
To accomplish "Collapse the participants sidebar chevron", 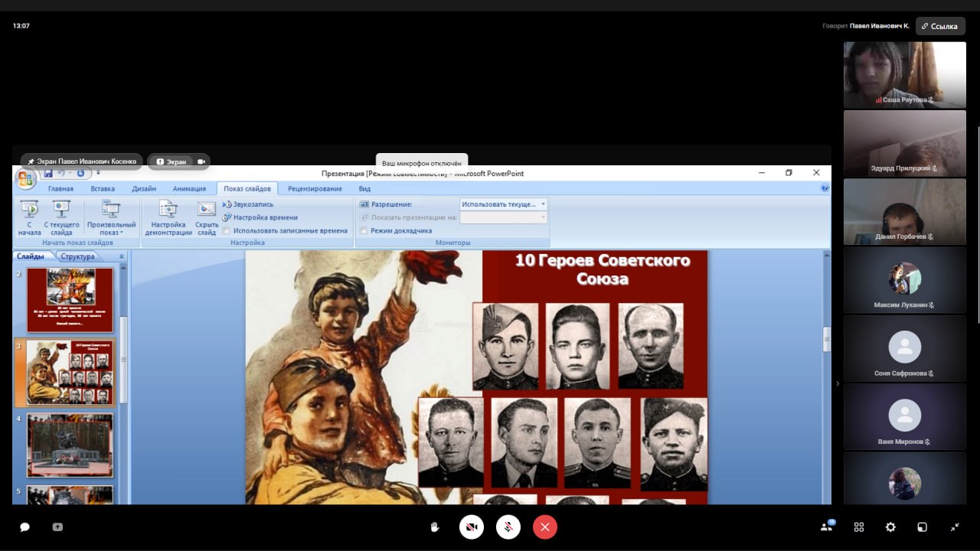I will coord(837,383).
